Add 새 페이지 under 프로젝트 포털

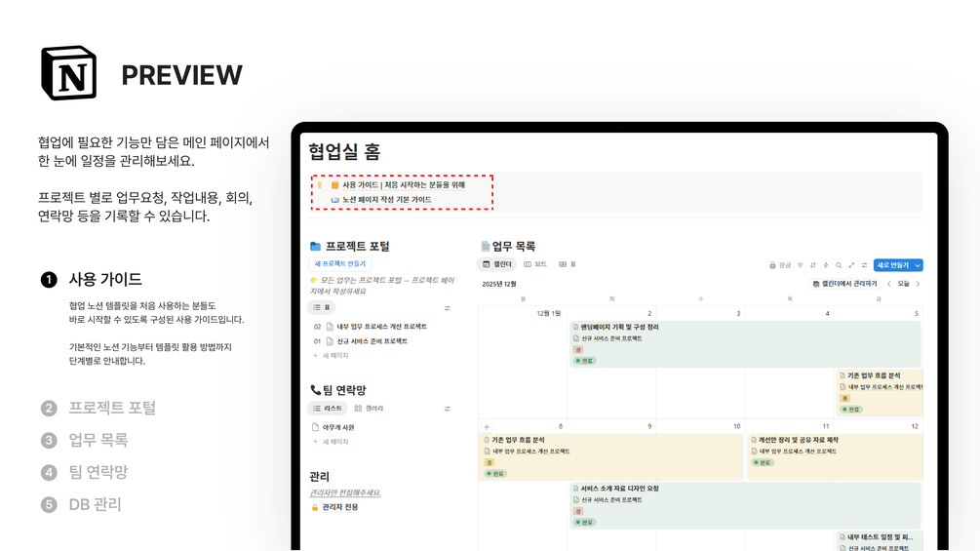click(x=331, y=355)
